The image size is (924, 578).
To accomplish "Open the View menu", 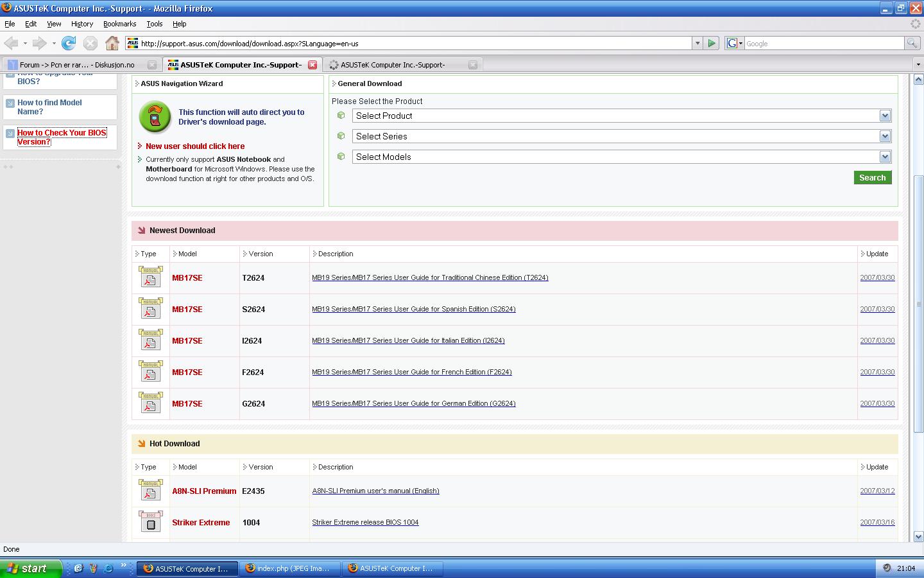I will 54,24.
